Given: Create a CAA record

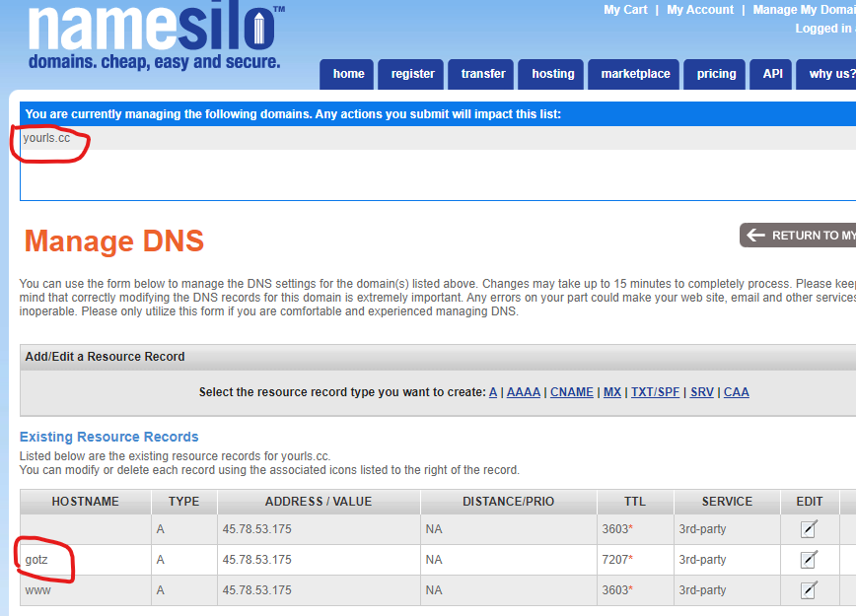Looking at the screenshot, I should (737, 392).
